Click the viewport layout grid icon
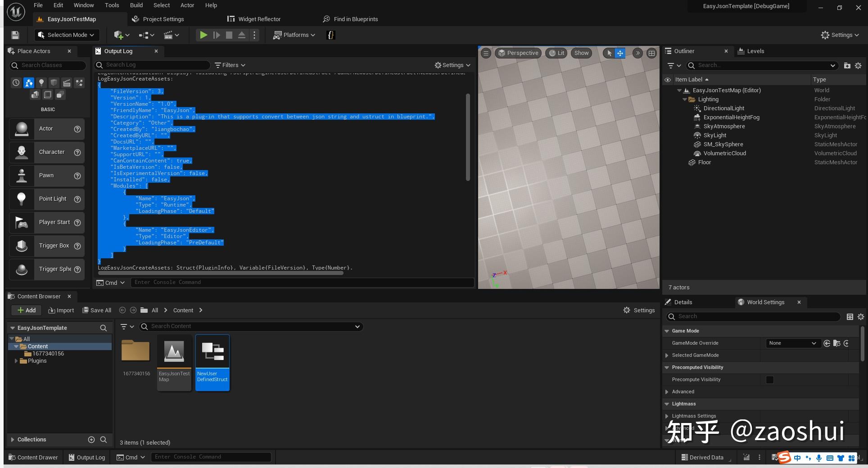Image resolution: width=868 pixels, height=468 pixels. [x=651, y=53]
